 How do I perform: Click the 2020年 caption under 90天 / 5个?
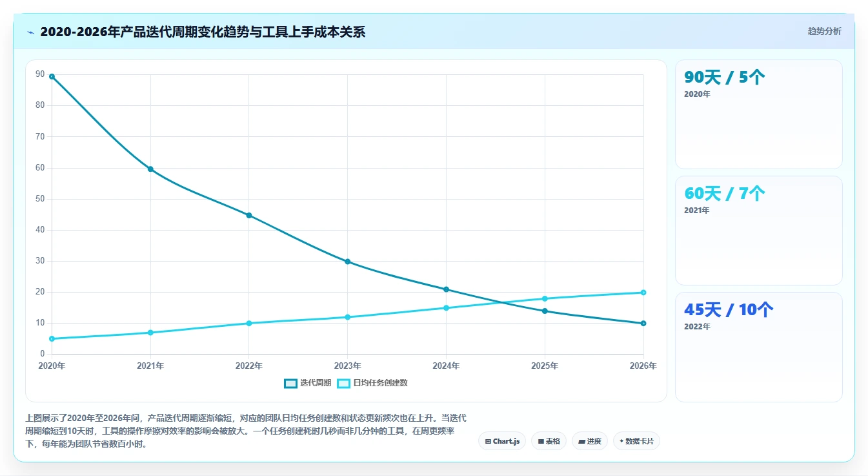point(697,94)
